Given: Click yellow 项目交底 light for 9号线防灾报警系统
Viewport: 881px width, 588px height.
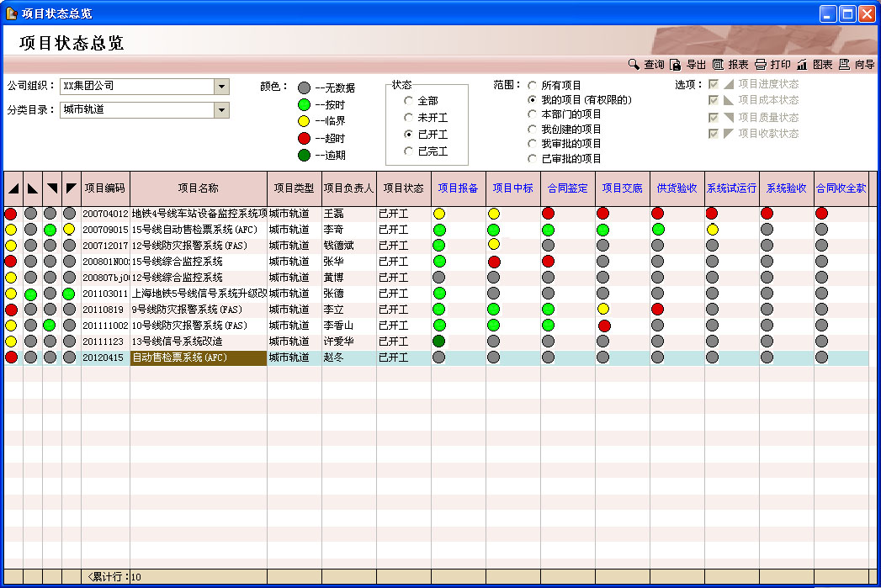Looking at the screenshot, I should coord(602,309).
